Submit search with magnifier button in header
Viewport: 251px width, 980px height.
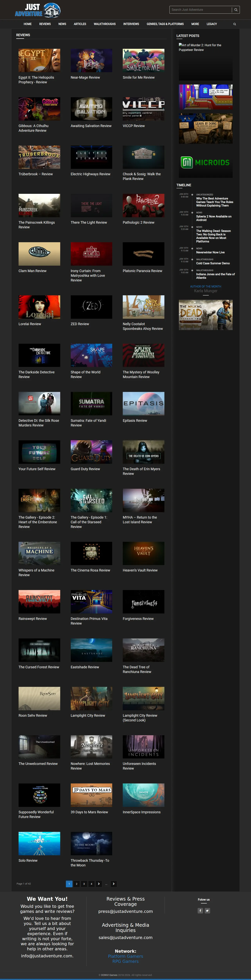(x=236, y=10)
